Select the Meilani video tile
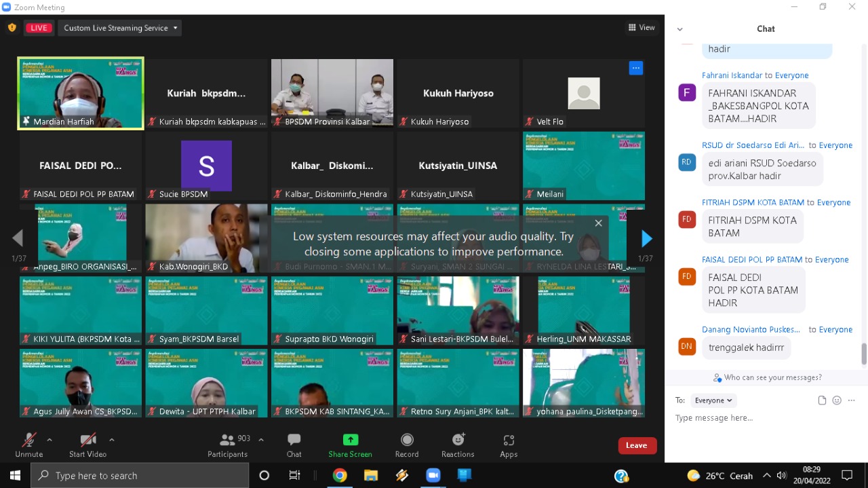Viewport: 868px width, 488px height. click(584, 166)
